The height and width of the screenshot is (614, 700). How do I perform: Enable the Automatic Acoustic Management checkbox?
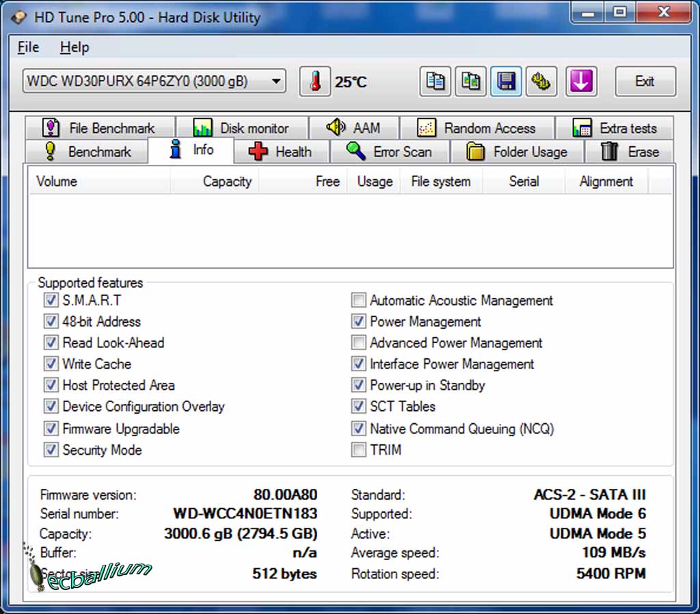click(359, 300)
